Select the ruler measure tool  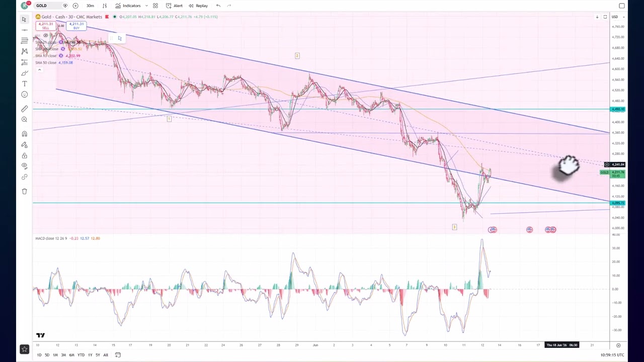(24, 109)
